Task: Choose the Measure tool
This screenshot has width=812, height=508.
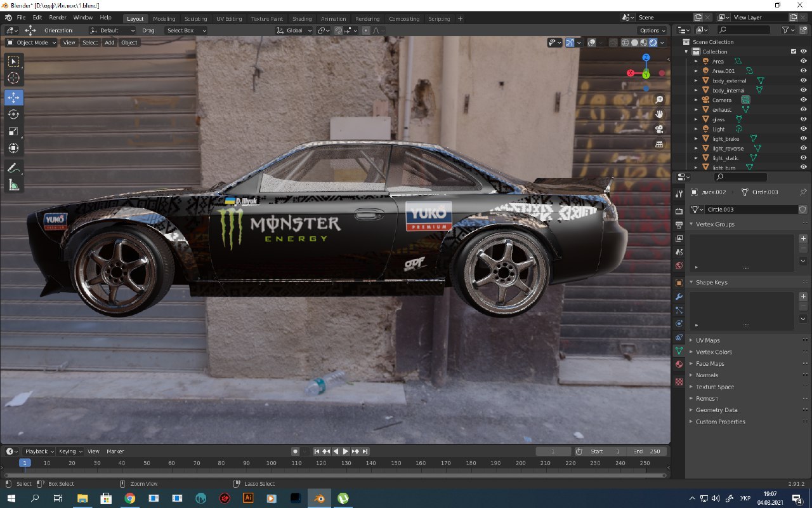Action: [x=13, y=185]
